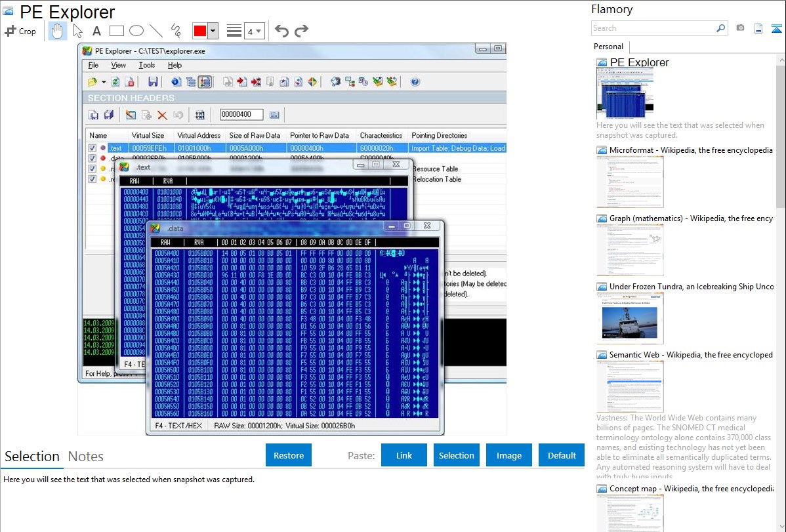The width and height of the screenshot is (786, 532).
Task: Click the camera capture icon
Action: coord(740,28)
